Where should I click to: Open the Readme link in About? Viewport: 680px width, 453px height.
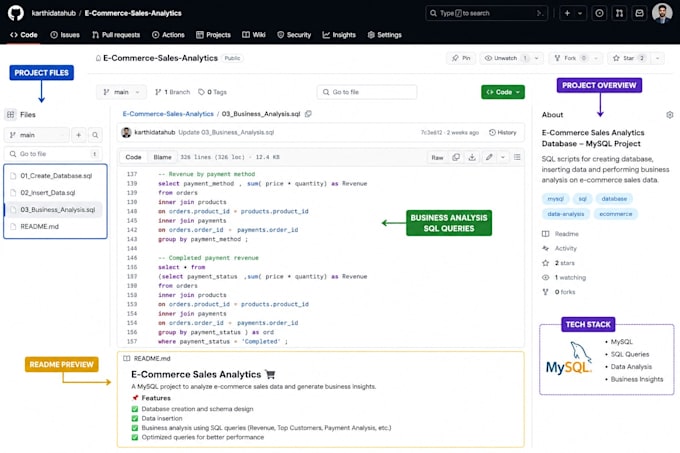pyautogui.click(x=560, y=234)
